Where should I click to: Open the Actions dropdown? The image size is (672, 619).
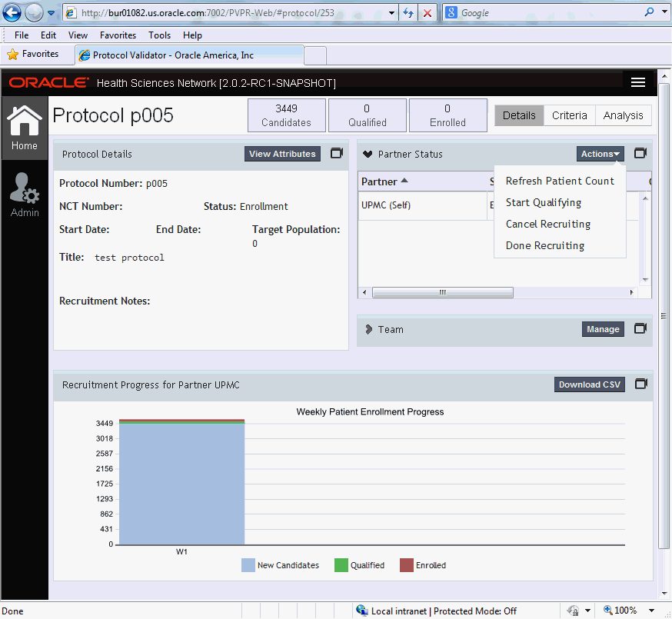600,154
